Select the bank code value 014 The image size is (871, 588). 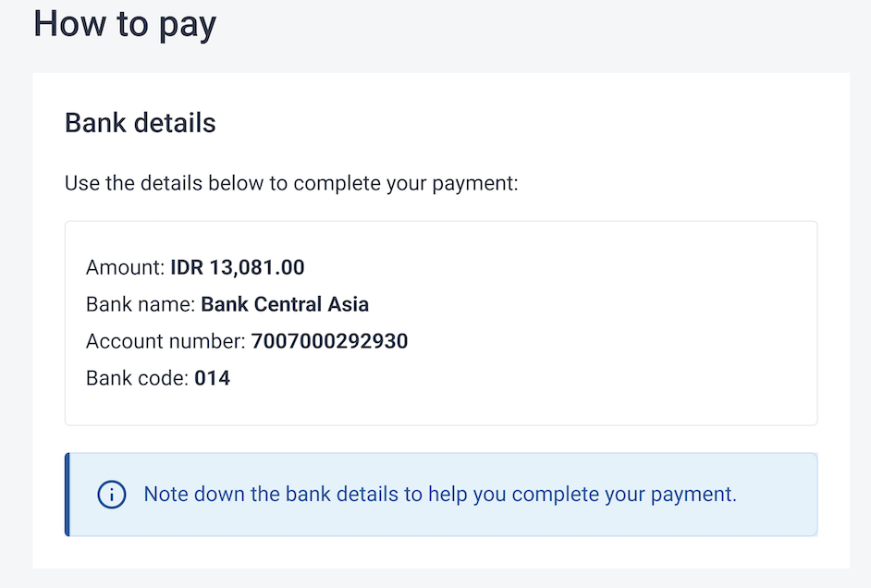[x=212, y=378]
